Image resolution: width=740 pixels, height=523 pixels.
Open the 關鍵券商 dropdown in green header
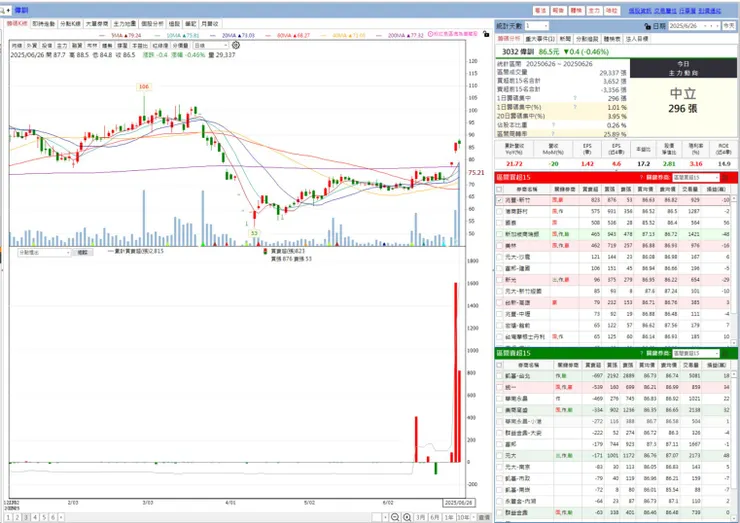(696, 353)
